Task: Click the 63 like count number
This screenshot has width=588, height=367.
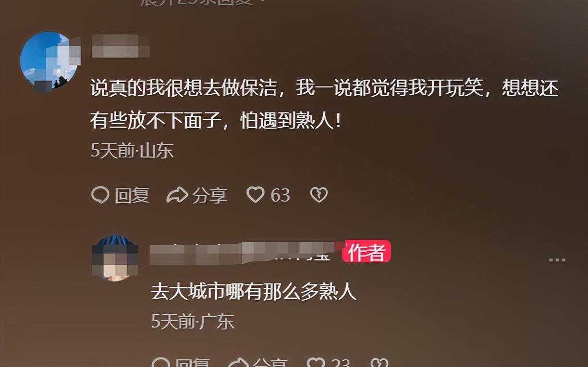Action: [x=280, y=196]
